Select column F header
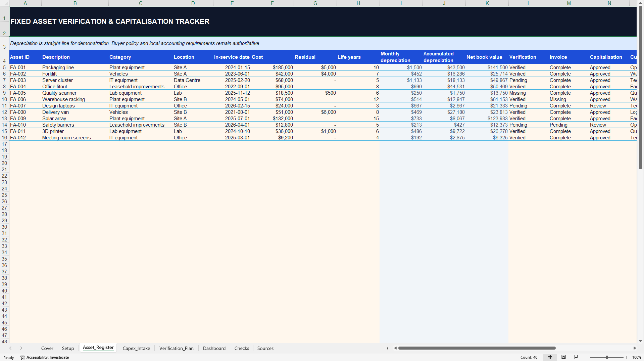Viewport: 644px width, 361px height. coord(272,3)
